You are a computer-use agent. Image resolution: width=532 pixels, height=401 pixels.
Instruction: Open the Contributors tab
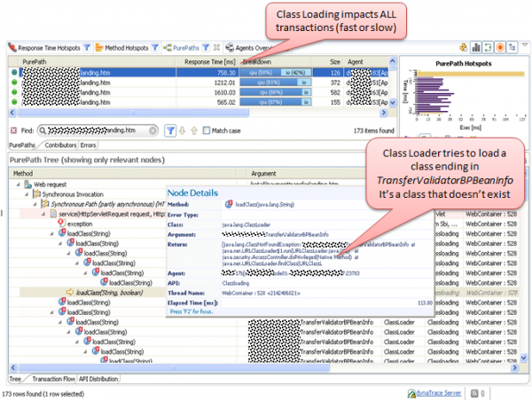pyautogui.click(x=60, y=145)
